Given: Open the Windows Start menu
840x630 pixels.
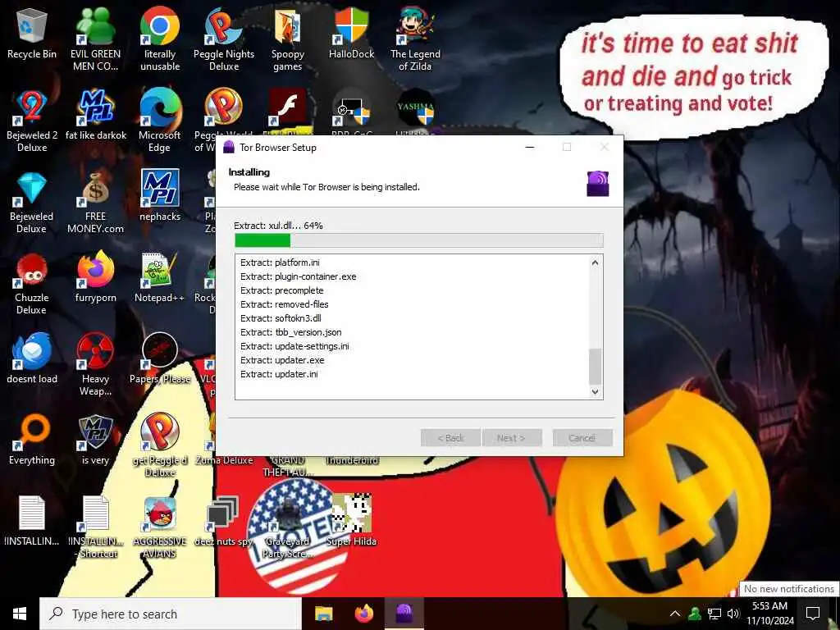Looking at the screenshot, I should (20, 614).
